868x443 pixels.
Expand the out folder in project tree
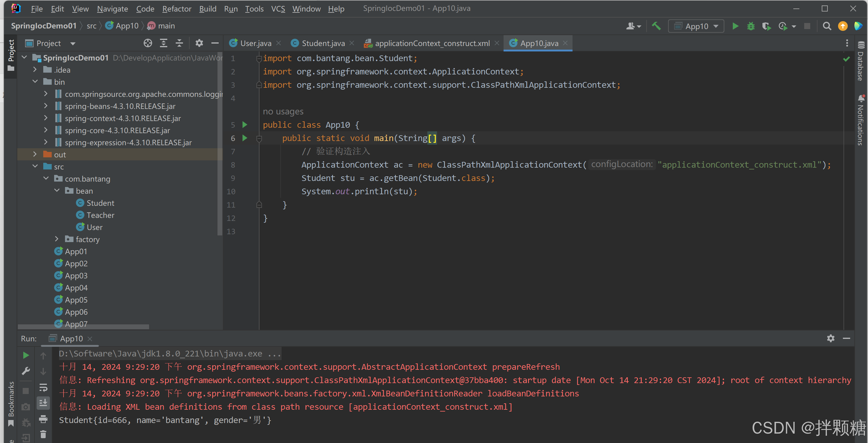coord(35,154)
